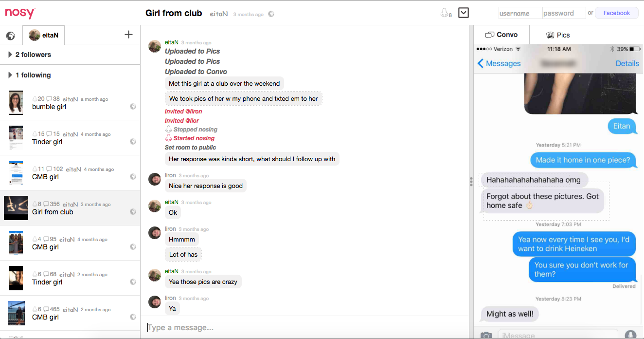Click the camera icon in iMessage bar
644x339 pixels.
(x=485, y=335)
